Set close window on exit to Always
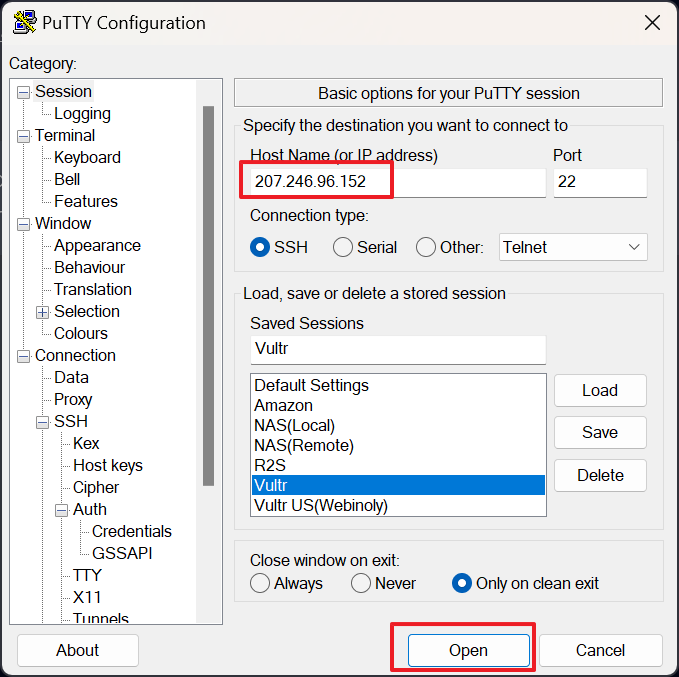Viewport: 679px width, 677px height. (x=260, y=583)
